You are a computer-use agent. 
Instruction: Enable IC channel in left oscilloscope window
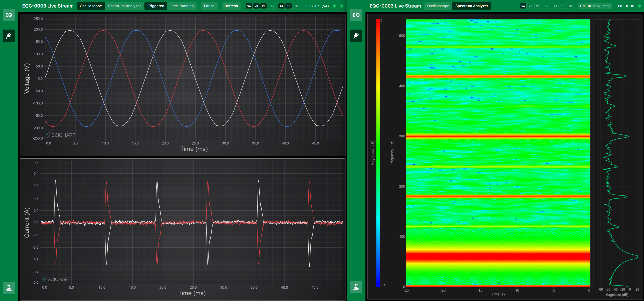pyautogui.click(x=296, y=6)
